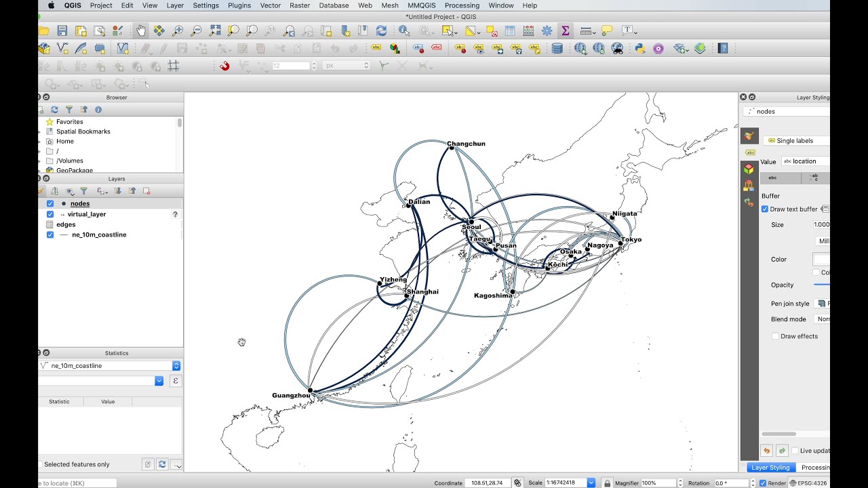Open the Raster menu
Image resolution: width=868 pixels, height=488 pixels.
pos(300,5)
